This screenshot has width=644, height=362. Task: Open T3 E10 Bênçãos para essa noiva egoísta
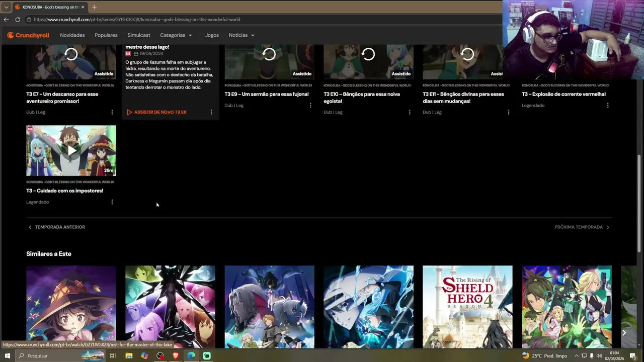click(x=362, y=98)
